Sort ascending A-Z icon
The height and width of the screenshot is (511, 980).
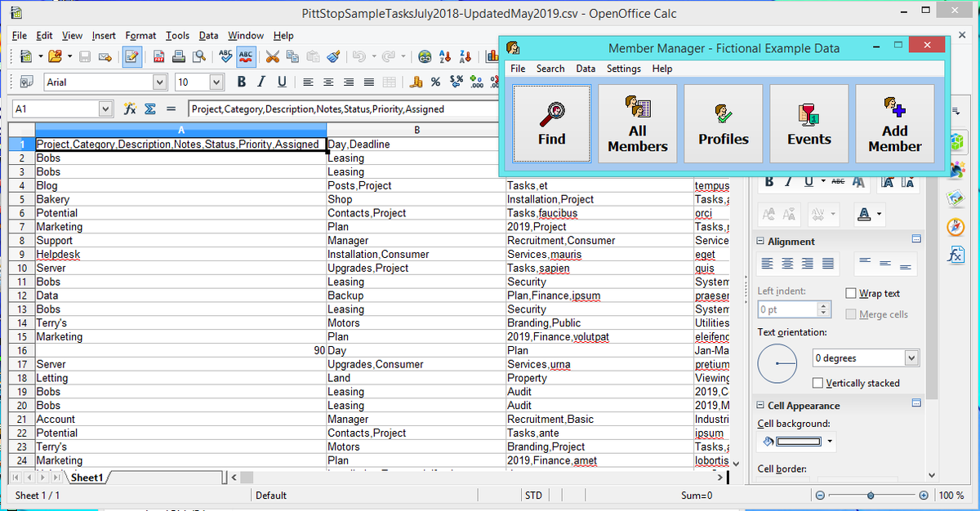click(x=445, y=56)
